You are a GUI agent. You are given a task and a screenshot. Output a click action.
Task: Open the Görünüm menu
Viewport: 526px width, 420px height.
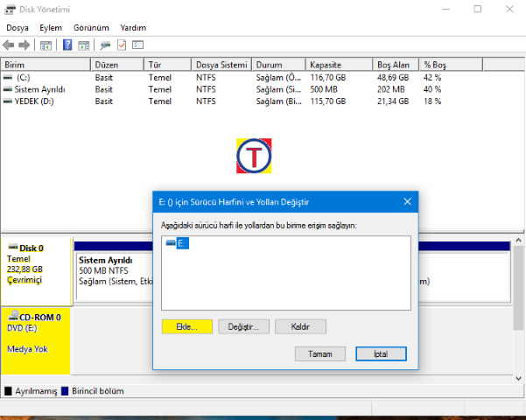(x=91, y=28)
